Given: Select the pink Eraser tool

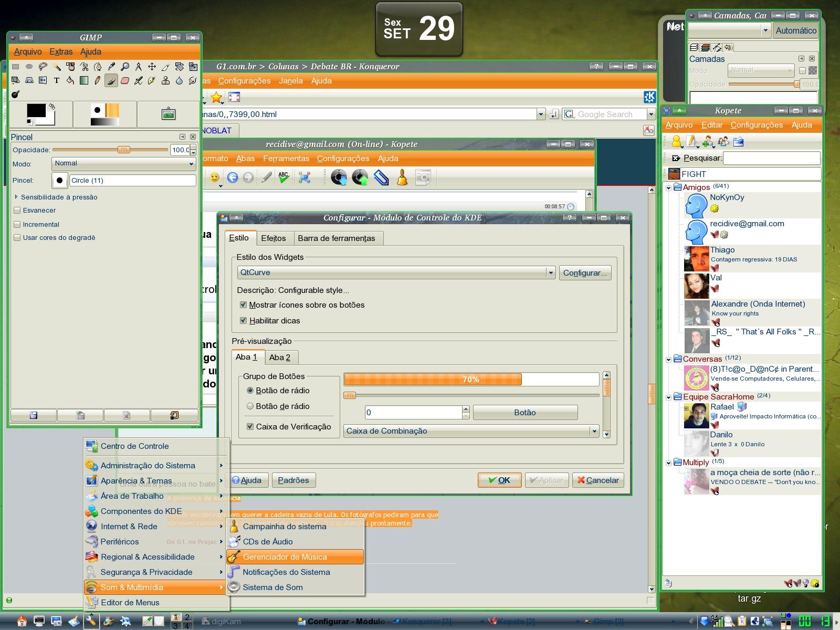Looking at the screenshot, I should (x=125, y=80).
